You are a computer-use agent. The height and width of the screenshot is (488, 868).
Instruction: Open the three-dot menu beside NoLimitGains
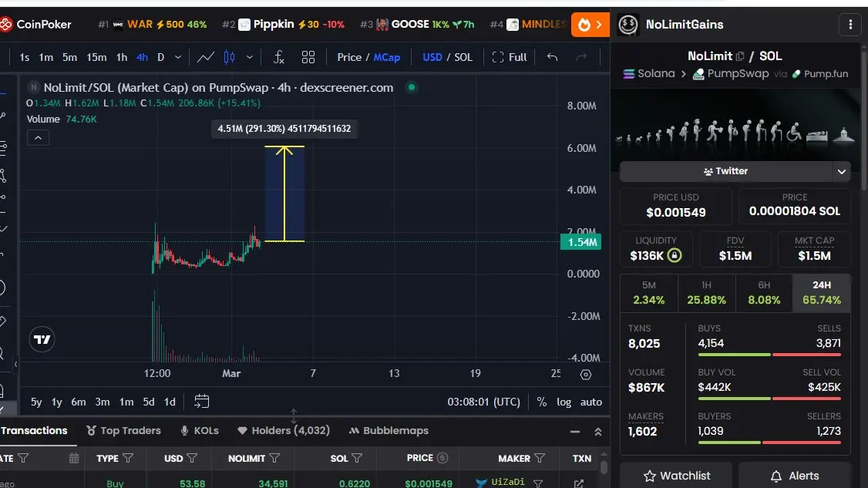coord(850,25)
